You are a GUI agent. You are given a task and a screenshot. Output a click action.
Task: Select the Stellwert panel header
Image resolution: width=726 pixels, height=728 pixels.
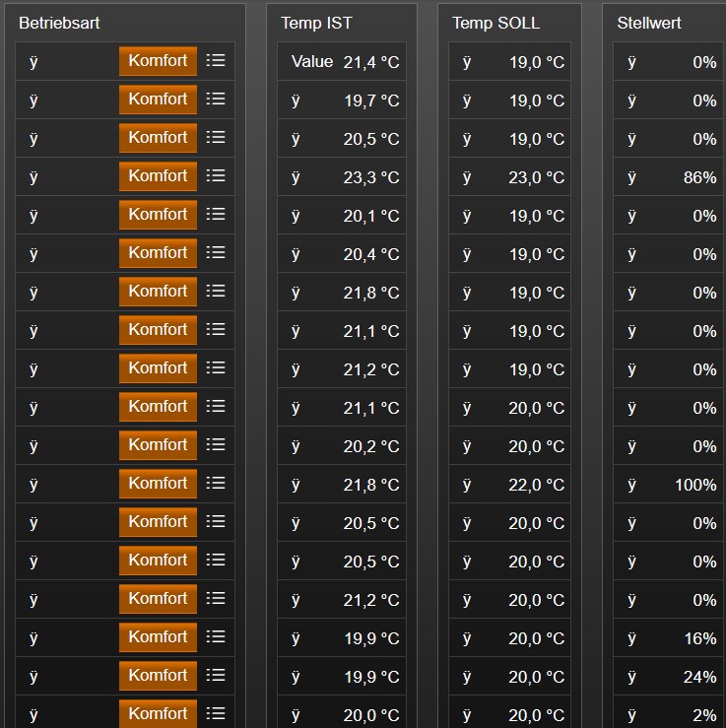pyautogui.click(x=649, y=23)
